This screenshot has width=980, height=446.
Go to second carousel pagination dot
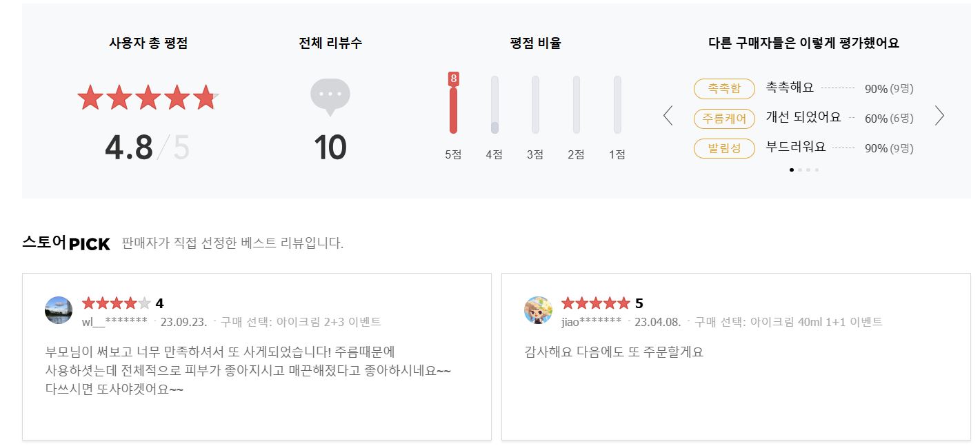800,170
